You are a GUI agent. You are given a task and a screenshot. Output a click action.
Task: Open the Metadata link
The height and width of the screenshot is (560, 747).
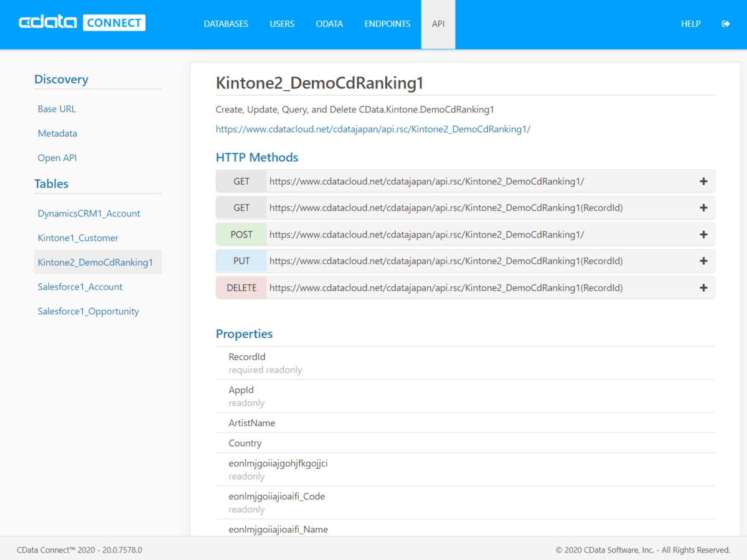[x=57, y=133]
